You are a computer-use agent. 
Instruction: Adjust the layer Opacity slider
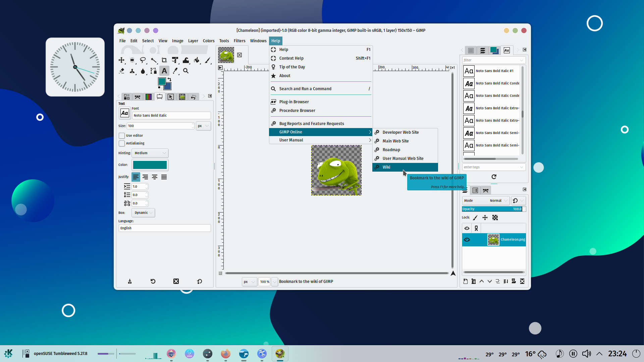(x=492, y=209)
